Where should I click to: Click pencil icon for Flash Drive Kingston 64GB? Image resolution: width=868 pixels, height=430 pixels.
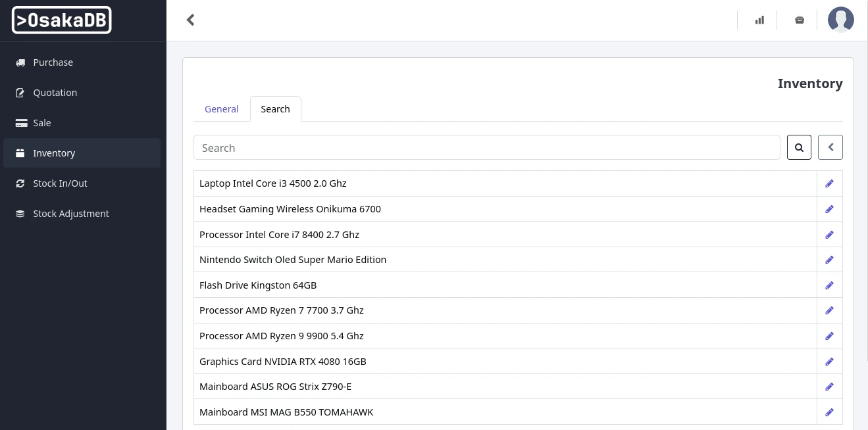[829, 285]
